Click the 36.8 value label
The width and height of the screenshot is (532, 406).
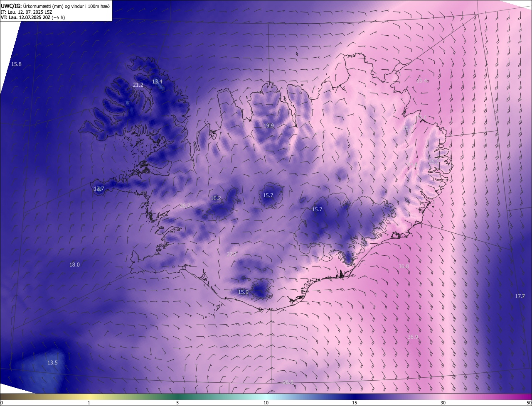tap(404, 266)
